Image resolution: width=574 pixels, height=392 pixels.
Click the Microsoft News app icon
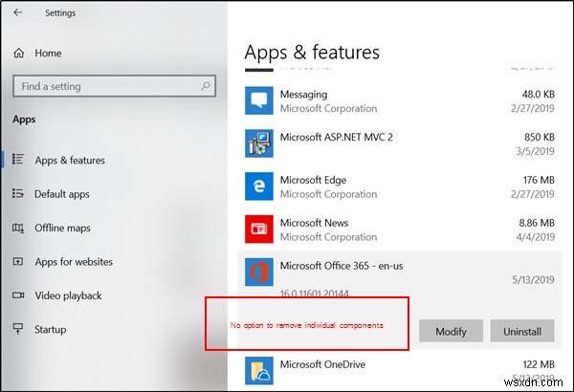258,229
